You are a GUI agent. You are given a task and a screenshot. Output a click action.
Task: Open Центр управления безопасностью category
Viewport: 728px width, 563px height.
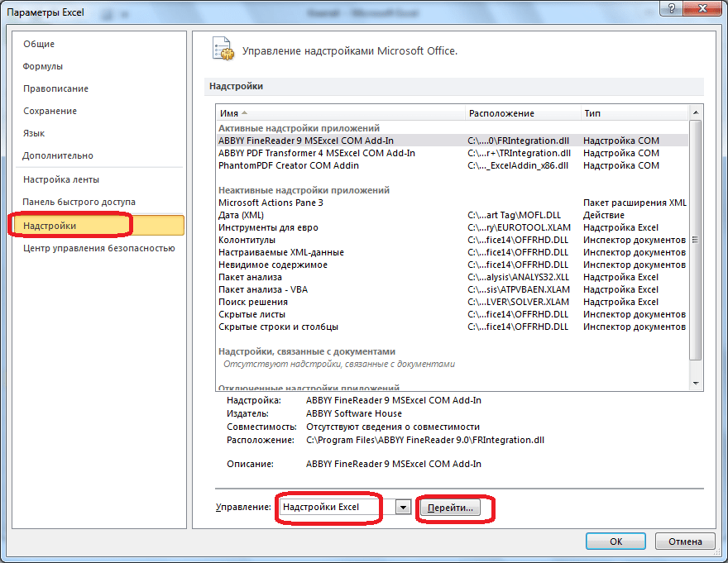pos(99,248)
